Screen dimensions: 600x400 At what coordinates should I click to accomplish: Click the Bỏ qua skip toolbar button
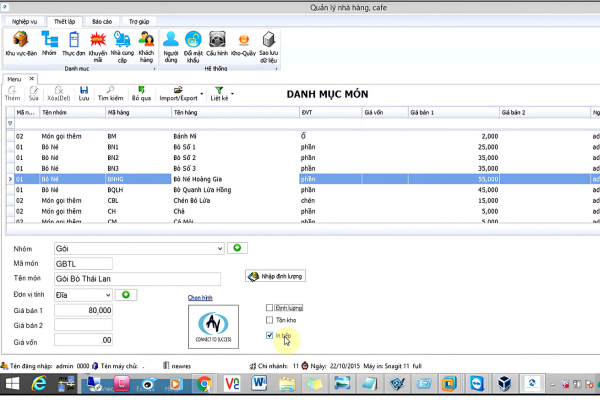point(141,93)
